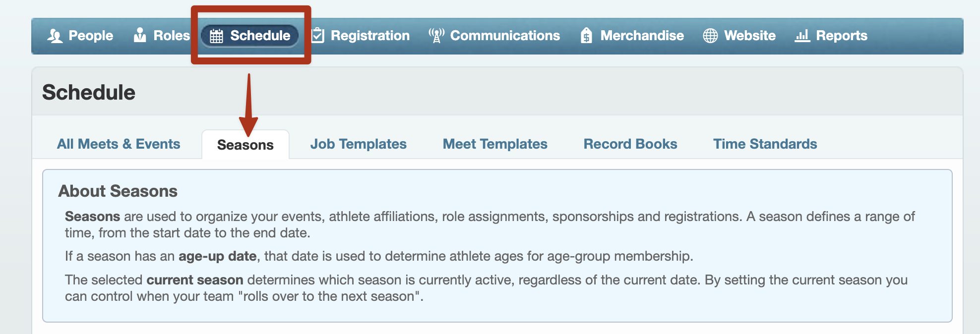This screenshot has width=980, height=334.
Task: Click the Registration clipboard icon
Action: 318,35
